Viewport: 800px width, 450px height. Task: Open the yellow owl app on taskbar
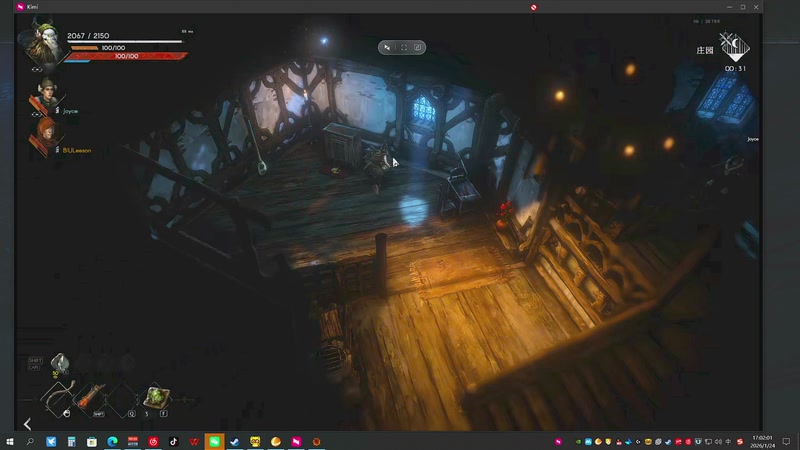point(255,441)
